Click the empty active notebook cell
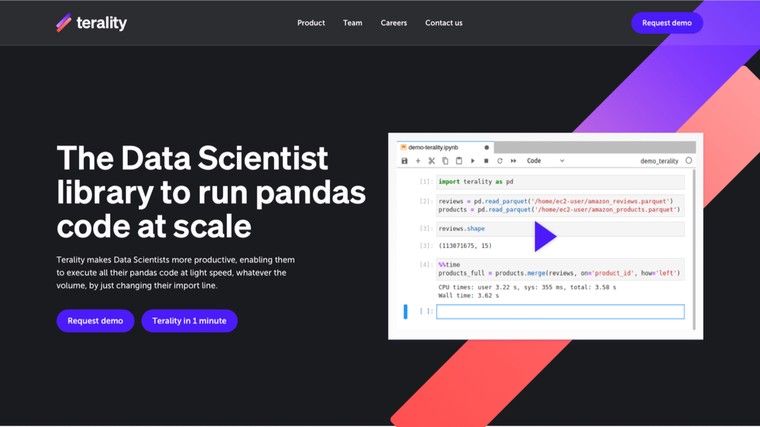Viewport: 760px width, 427px height. [x=560, y=312]
